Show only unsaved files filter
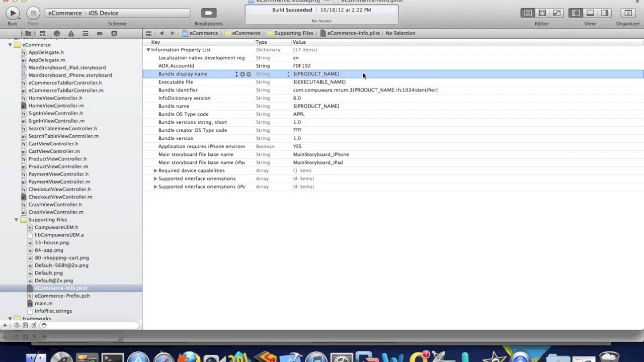 point(34,325)
